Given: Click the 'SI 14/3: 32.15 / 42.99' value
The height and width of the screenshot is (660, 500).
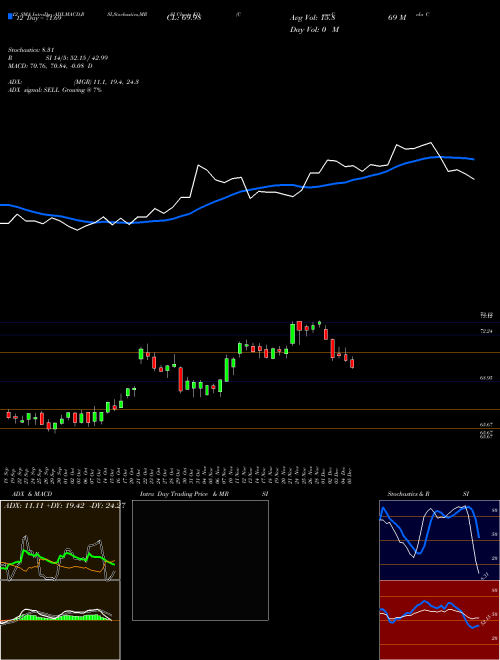Looking at the screenshot, I should click(77, 58).
